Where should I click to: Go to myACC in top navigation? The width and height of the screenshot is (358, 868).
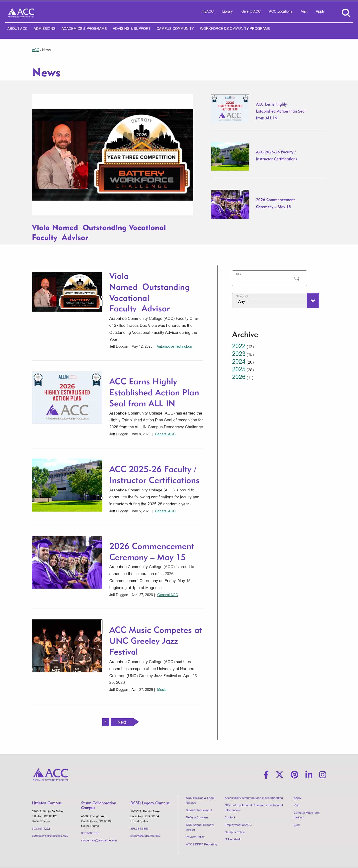point(208,11)
